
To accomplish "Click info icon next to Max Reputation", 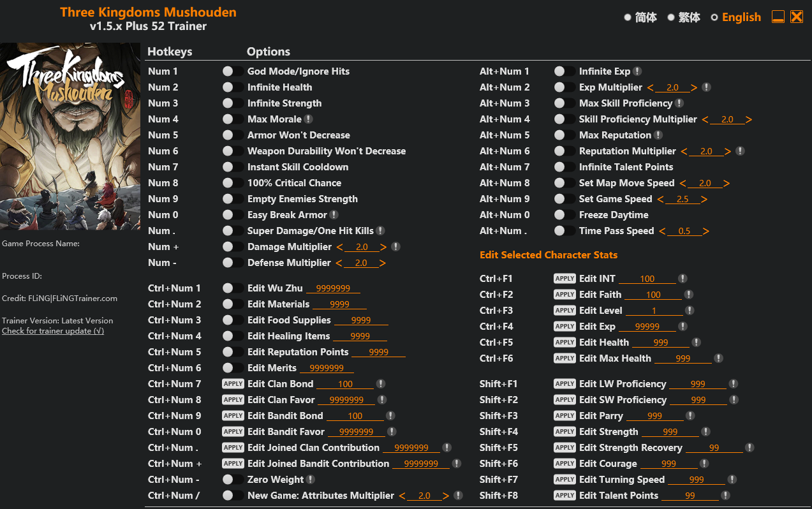I will [x=658, y=135].
